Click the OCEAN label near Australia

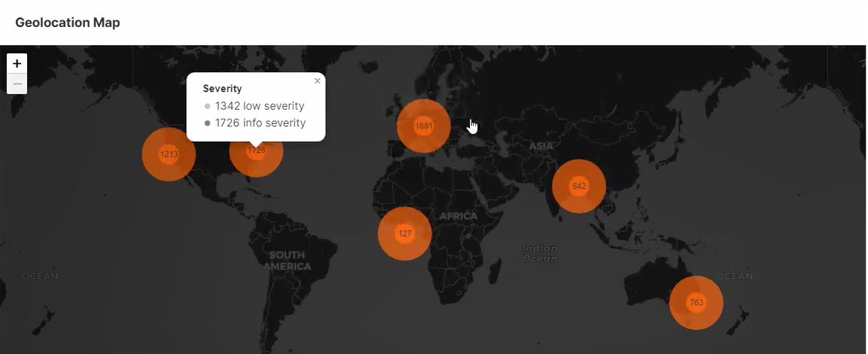point(734,276)
